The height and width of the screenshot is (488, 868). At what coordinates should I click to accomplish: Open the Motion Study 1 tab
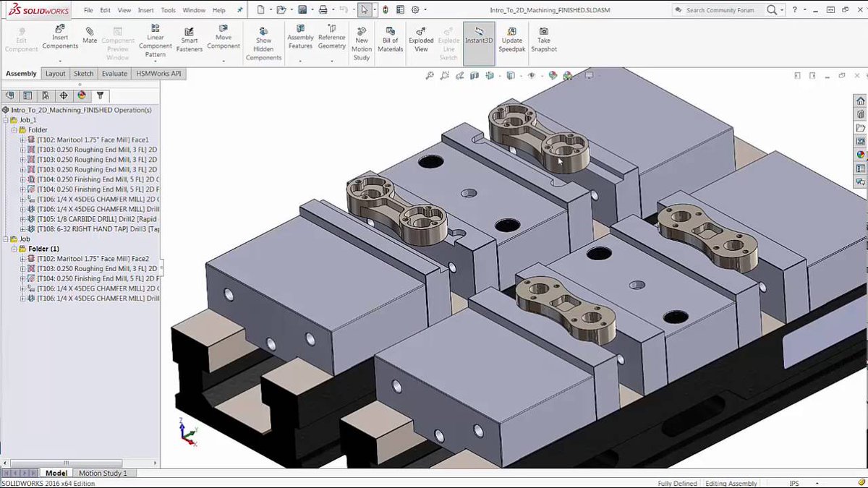pyautogui.click(x=103, y=474)
